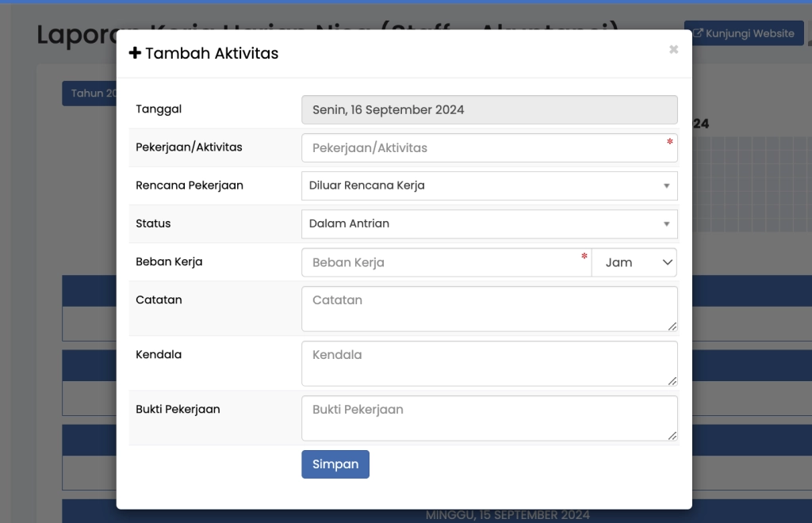Open the Status dropdown showing Dalam Antrian

[x=489, y=223]
